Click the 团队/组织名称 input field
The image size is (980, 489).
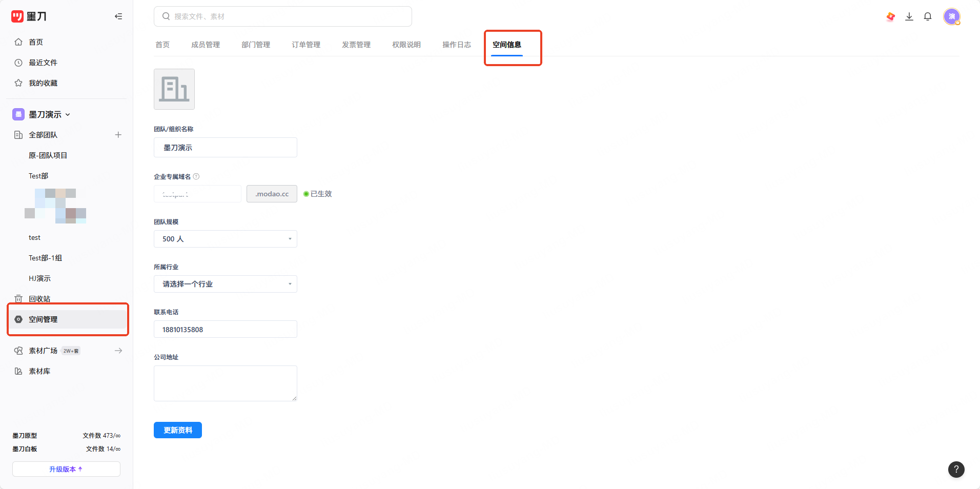(226, 148)
